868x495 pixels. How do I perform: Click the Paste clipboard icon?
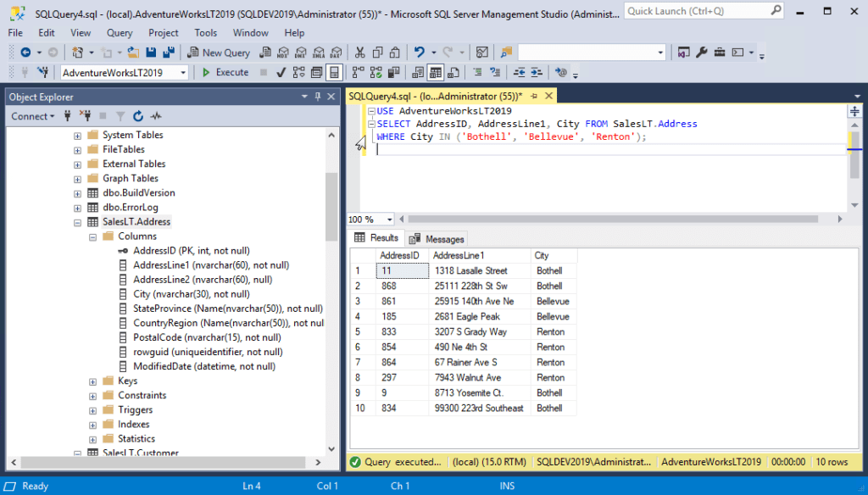pos(395,53)
